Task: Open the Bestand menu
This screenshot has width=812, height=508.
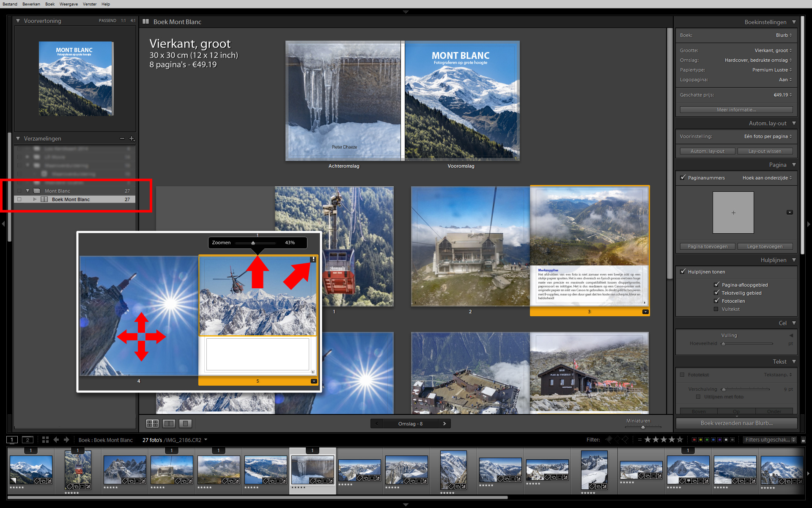Action: point(10,4)
